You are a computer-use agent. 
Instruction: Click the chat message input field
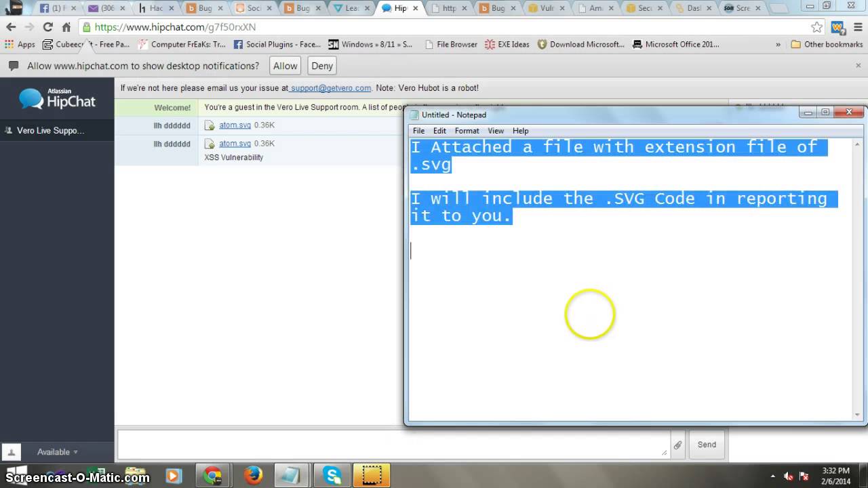pyautogui.click(x=393, y=445)
